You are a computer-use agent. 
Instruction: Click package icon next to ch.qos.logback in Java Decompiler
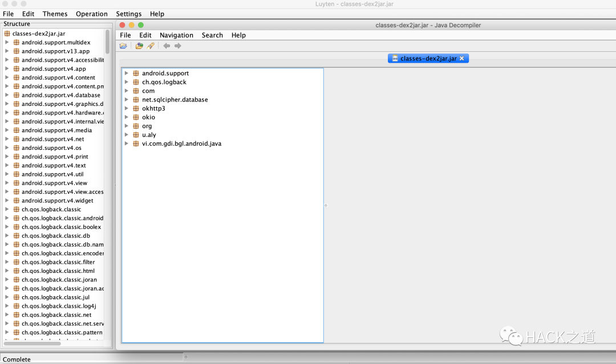click(x=136, y=82)
